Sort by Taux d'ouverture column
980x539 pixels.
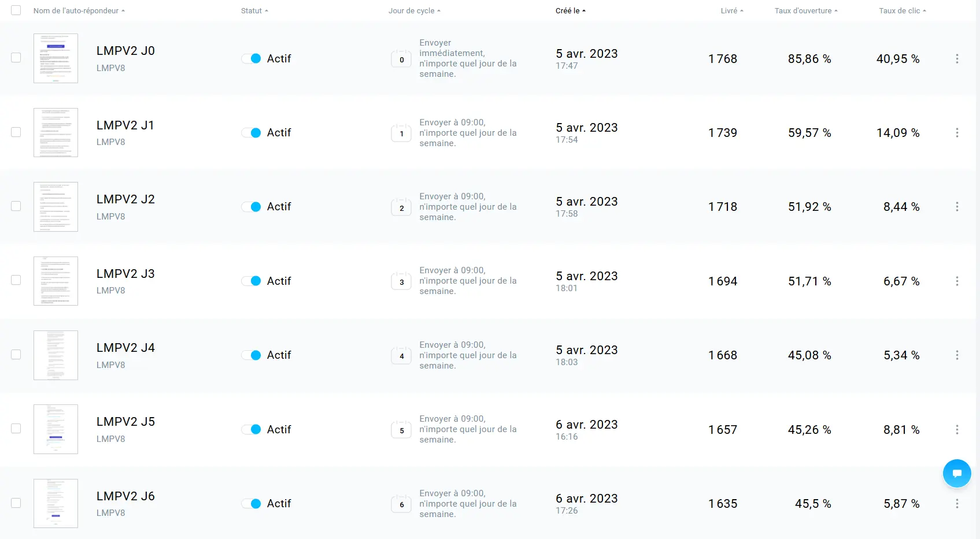806,11
